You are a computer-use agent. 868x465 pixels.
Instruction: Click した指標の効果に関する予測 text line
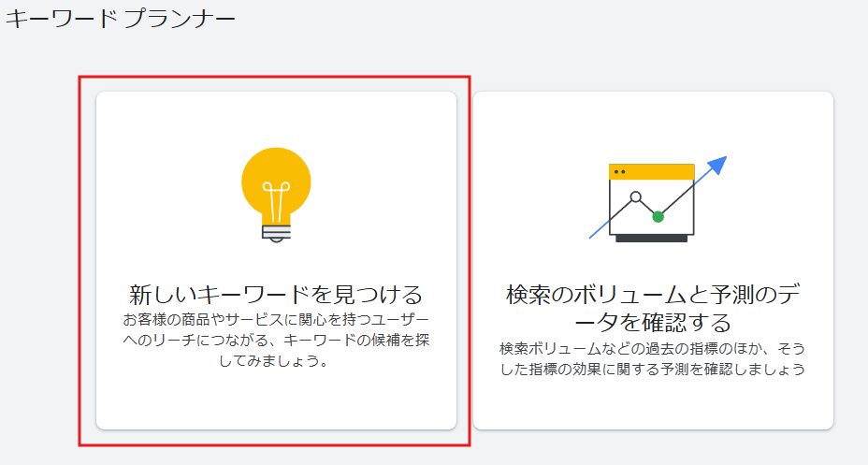coord(608,369)
